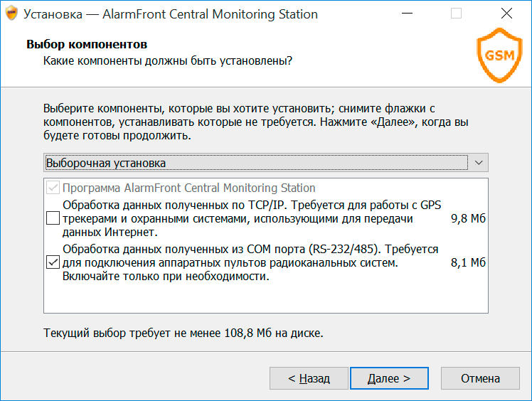Click the 'Далее' button
The width and height of the screenshot is (532, 401).
(x=389, y=378)
